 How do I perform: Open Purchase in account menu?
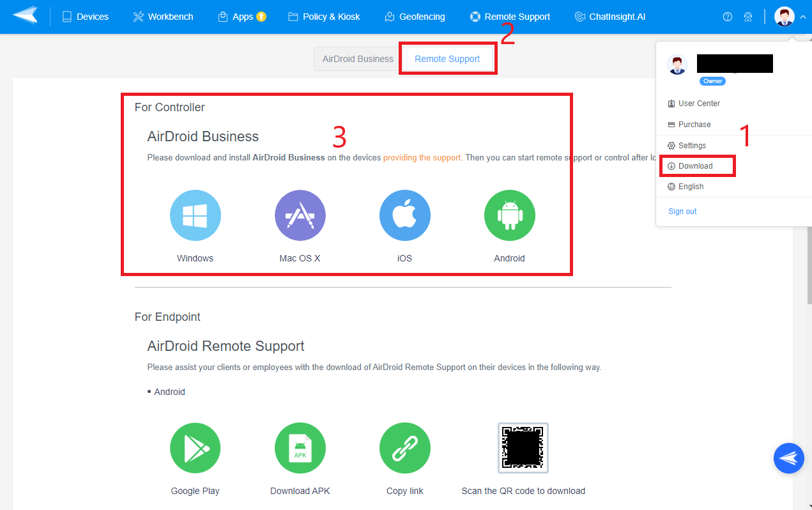coord(689,125)
